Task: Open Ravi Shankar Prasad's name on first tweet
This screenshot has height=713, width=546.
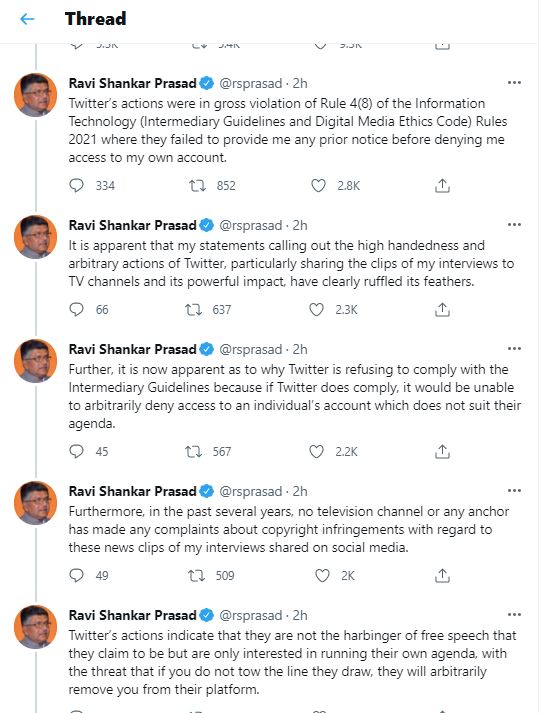Action: point(132,83)
